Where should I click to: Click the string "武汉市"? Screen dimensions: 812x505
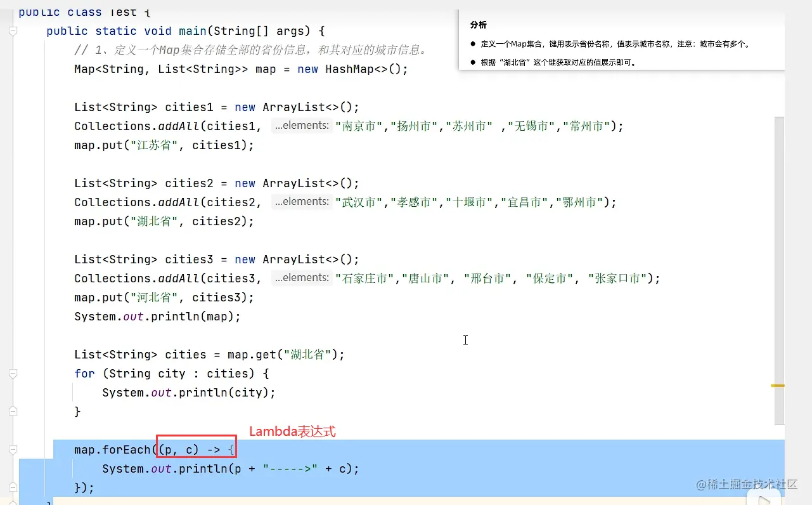pyautogui.click(x=360, y=202)
